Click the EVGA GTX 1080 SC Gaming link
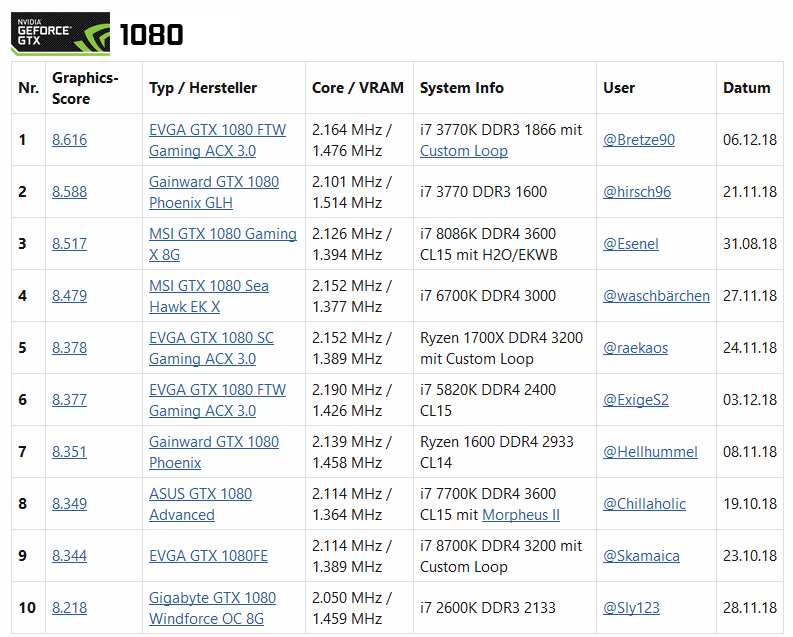 point(211,348)
